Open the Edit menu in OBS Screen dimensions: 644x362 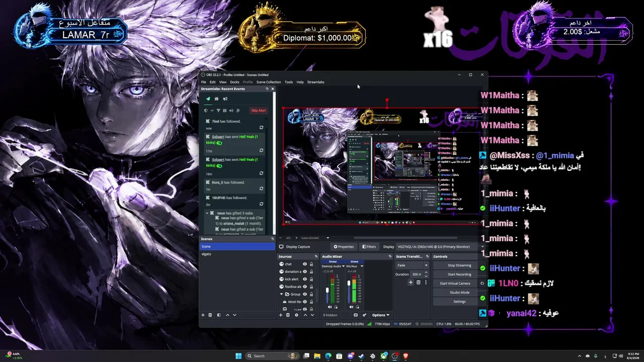[x=213, y=82]
